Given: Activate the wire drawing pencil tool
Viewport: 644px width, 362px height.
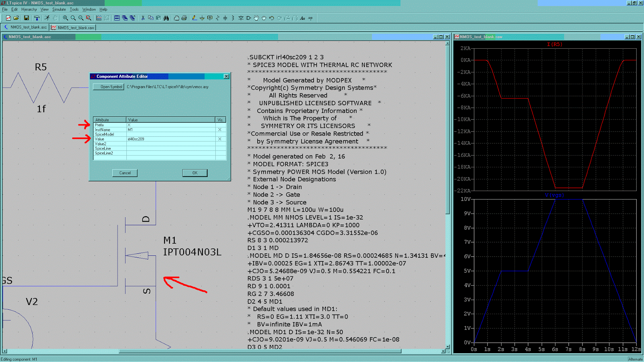Looking at the screenshot, I should pyautogui.click(x=194, y=18).
